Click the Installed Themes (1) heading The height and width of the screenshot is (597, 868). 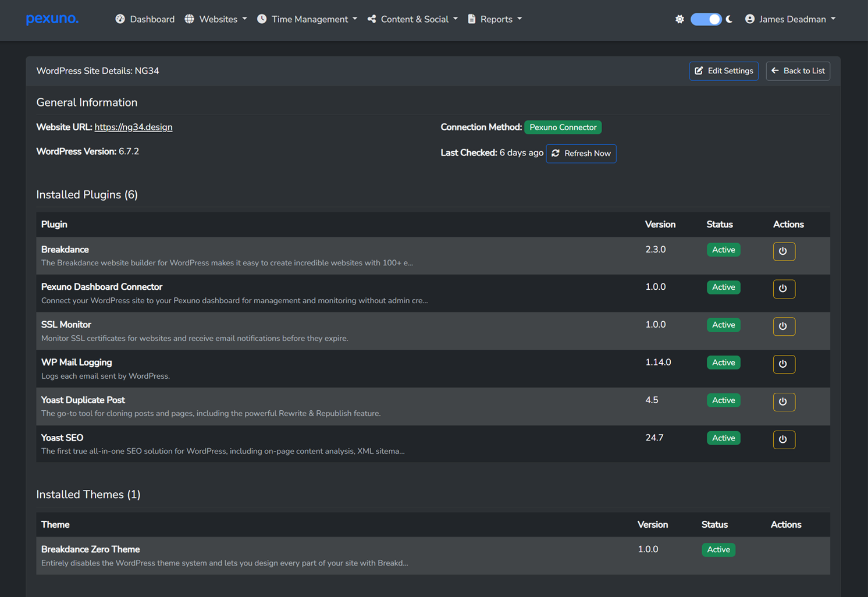pos(88,495)
